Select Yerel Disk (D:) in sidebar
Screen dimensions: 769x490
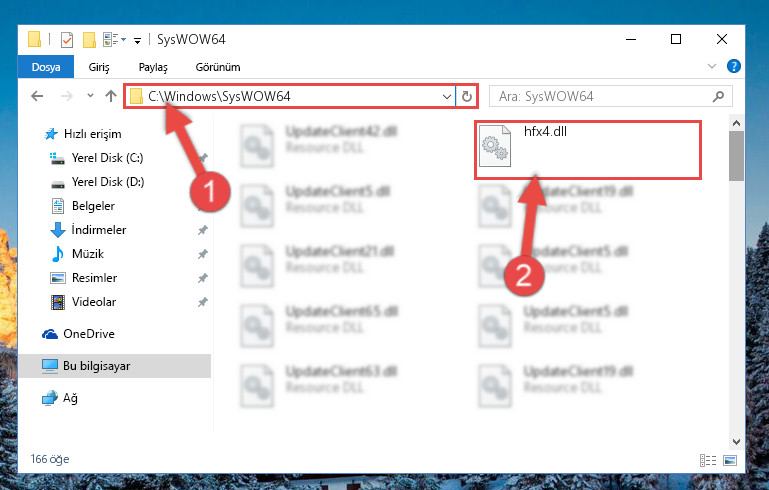coord(108,181)
